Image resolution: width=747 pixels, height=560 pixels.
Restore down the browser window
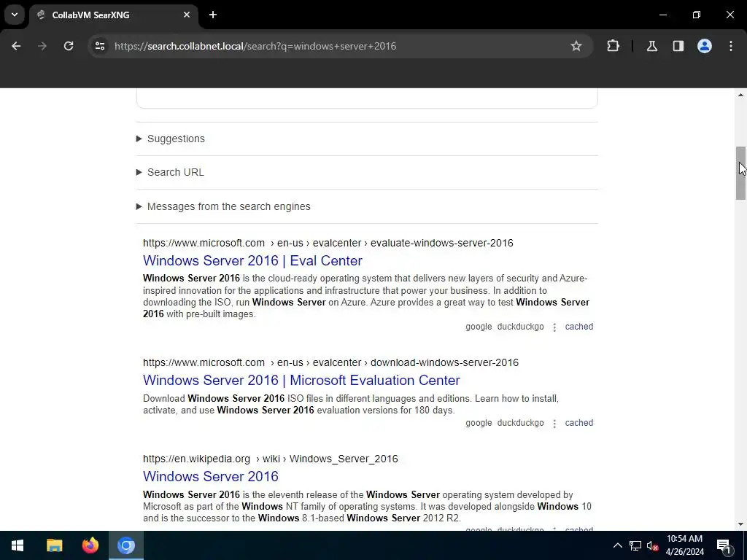697,15
